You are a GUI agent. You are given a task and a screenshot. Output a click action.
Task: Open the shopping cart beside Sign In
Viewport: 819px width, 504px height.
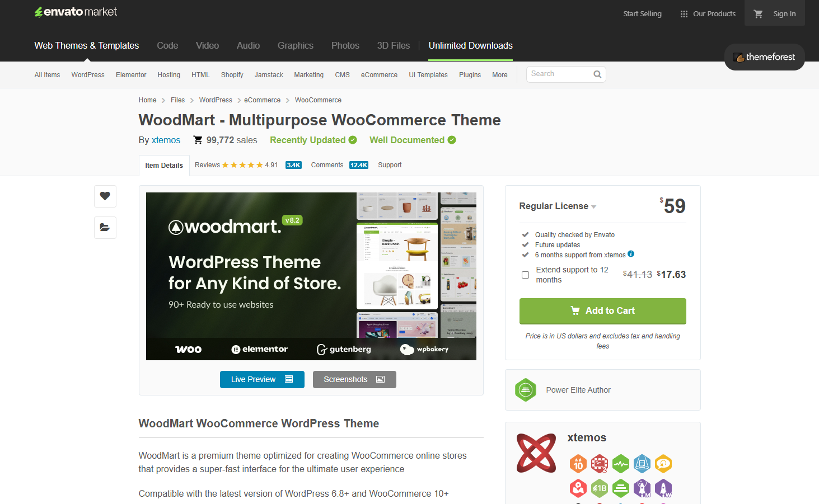[758, 13]
